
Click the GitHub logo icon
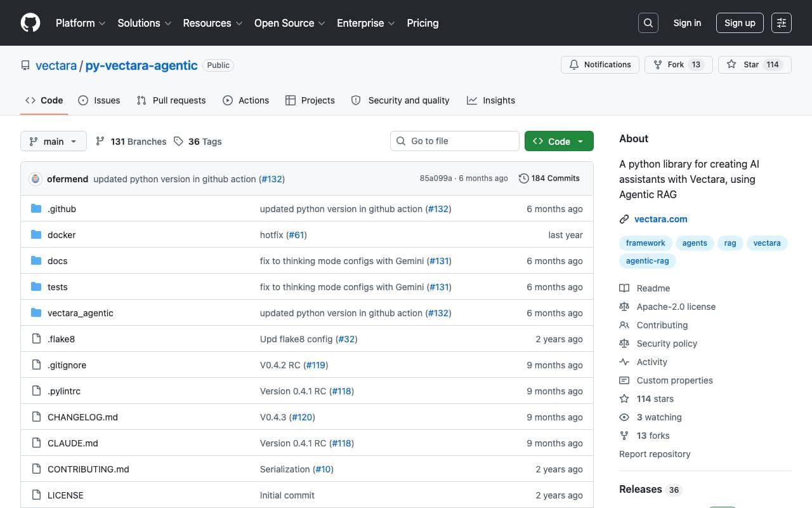[x=30, y=23]
